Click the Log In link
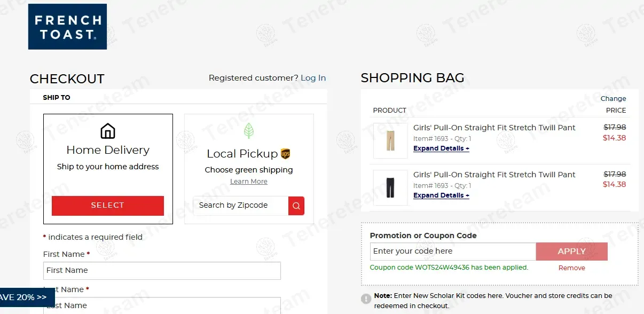Screen dimensions: 644x314 [x=313, y=78]
